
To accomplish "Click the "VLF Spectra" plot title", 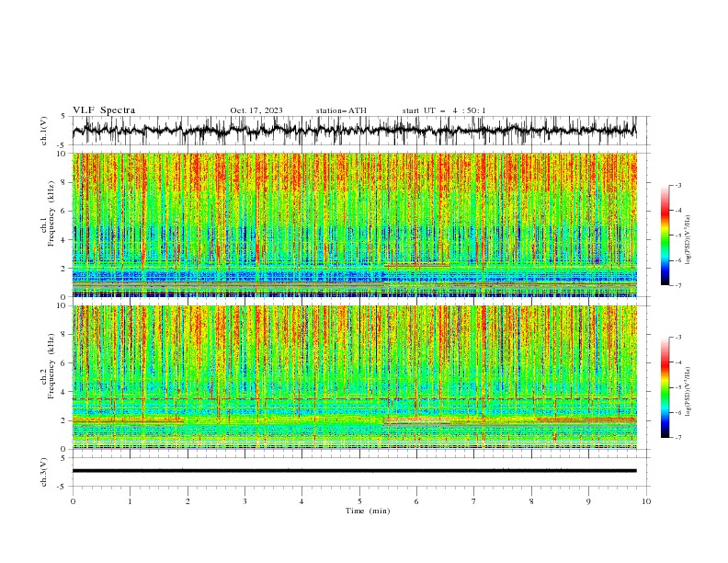I will click(104, 110).
